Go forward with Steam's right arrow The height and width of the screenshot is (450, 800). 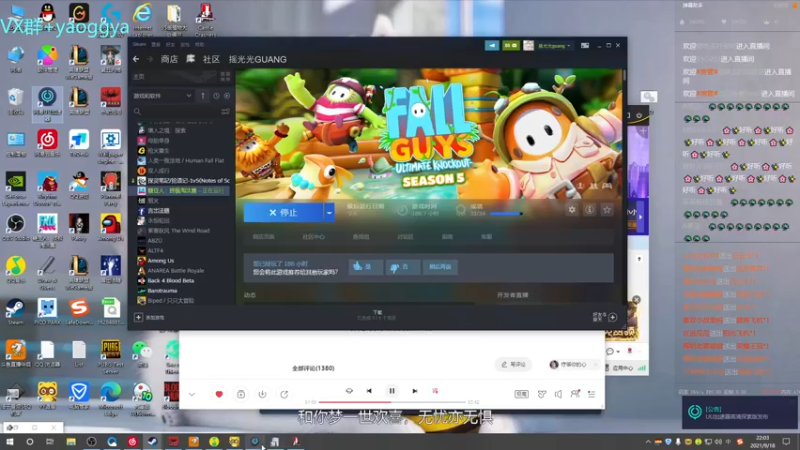pyautogui.click(x=149, y=59)
